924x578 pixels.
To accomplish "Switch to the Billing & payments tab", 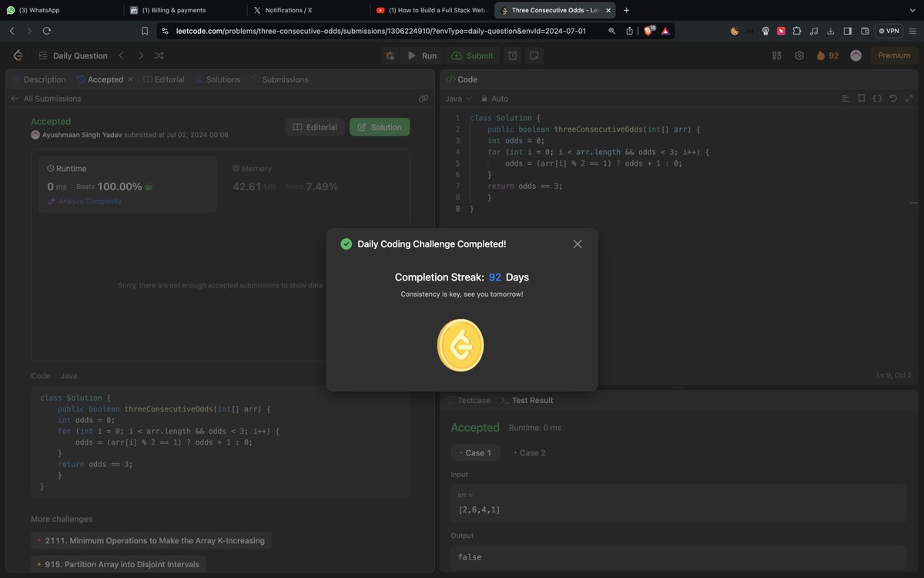I will (x=183, y=10).
